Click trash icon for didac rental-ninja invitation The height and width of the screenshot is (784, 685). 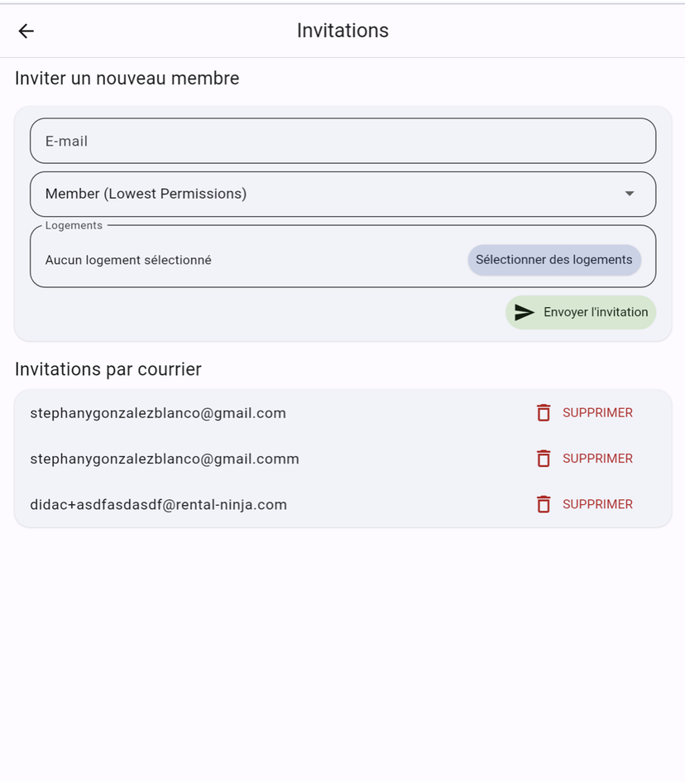(x=543, y=504)
